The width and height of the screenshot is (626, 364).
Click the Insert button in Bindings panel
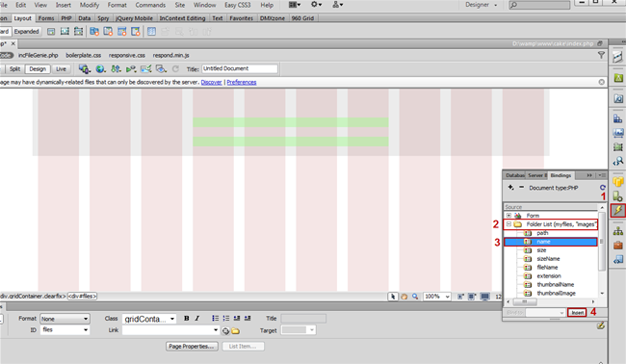[x=577, y=313]
